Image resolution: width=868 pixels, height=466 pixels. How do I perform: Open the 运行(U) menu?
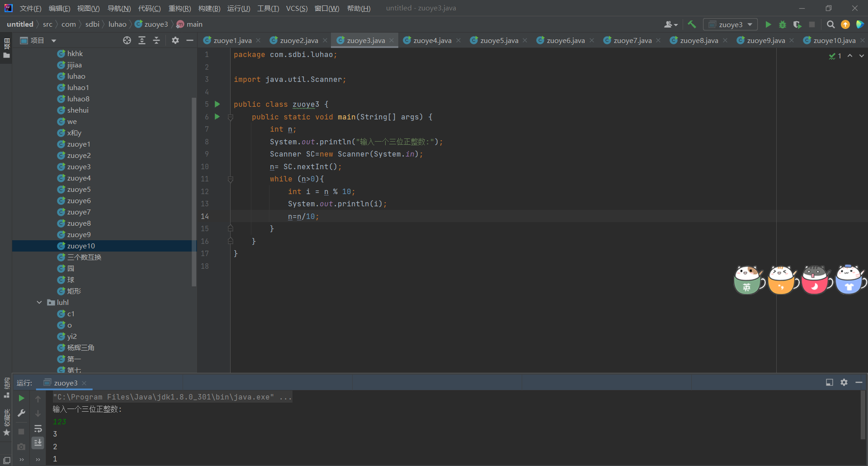pyautogui.click(x=238, y=8)
